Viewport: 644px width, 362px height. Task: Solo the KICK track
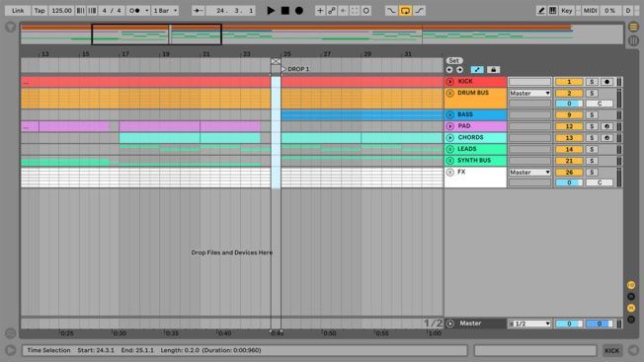coord(592,82)
